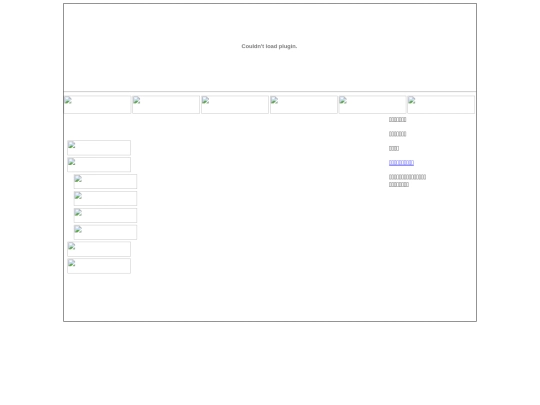This screenshot has height=405, width=540.
Task: Click the last broken image in horizontal navigation row
Action: pyautogui.click(x=441, y=105)
